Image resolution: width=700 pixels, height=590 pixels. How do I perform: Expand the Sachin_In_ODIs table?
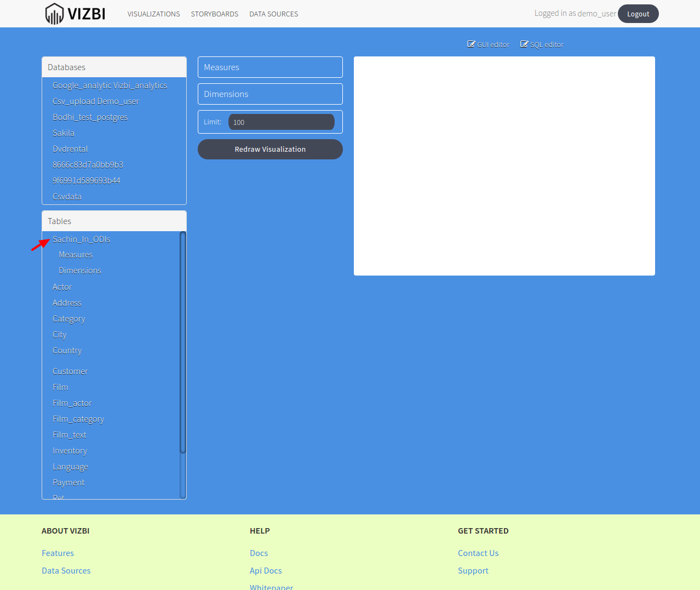click(81, 239)
